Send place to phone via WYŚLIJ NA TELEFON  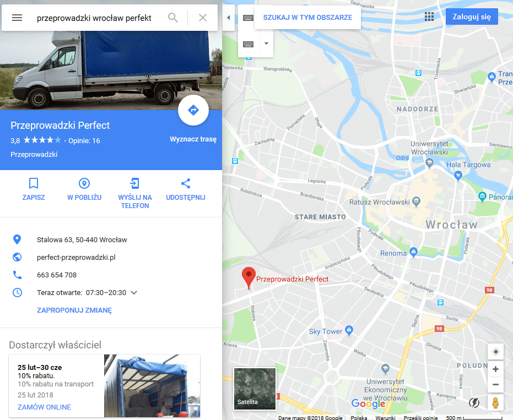click(135, 193)
